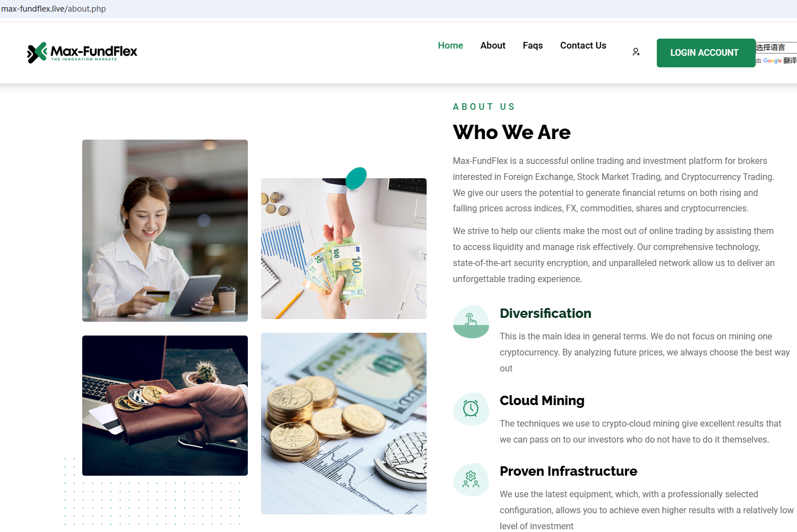Navigate to Contact Us
Viewport: 797px width, 532px height.
[x=583, y=45]
